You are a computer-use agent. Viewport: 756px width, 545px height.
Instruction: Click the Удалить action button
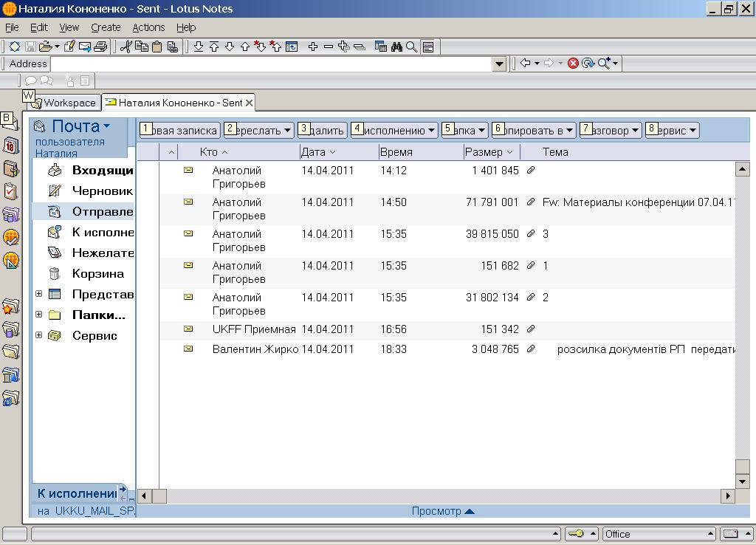(x=322, y=130)
